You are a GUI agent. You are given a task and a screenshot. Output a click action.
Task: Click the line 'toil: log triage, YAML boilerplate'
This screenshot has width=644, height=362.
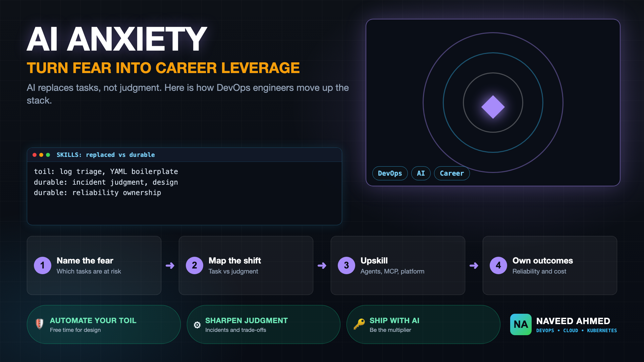(106, 172)
